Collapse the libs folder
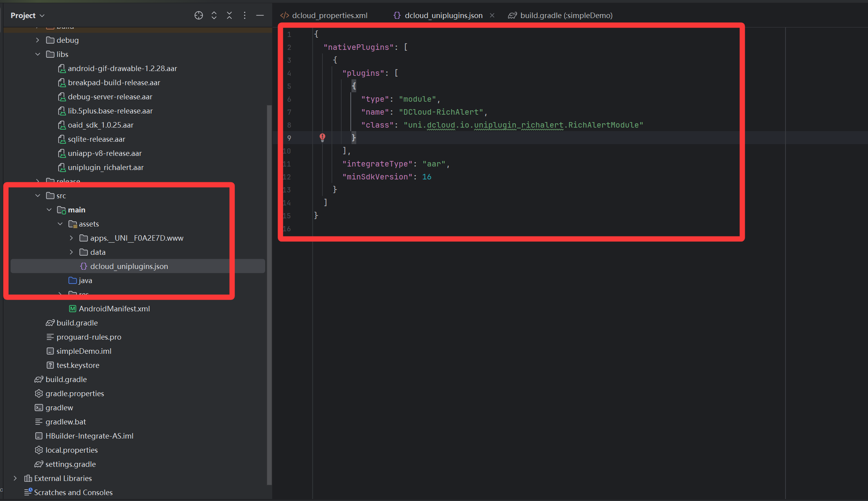Viewport: 868px width, 501px height. click(x=38, y=54)
